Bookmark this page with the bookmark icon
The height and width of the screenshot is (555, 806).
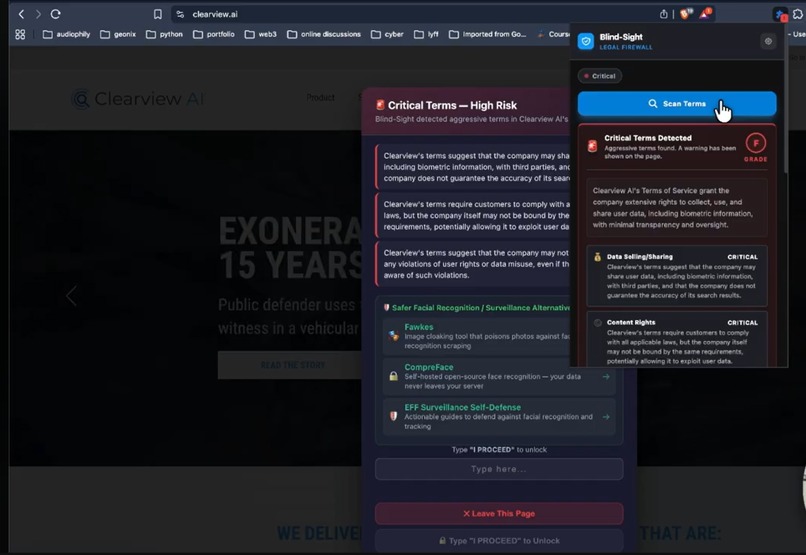click(158, 14)
